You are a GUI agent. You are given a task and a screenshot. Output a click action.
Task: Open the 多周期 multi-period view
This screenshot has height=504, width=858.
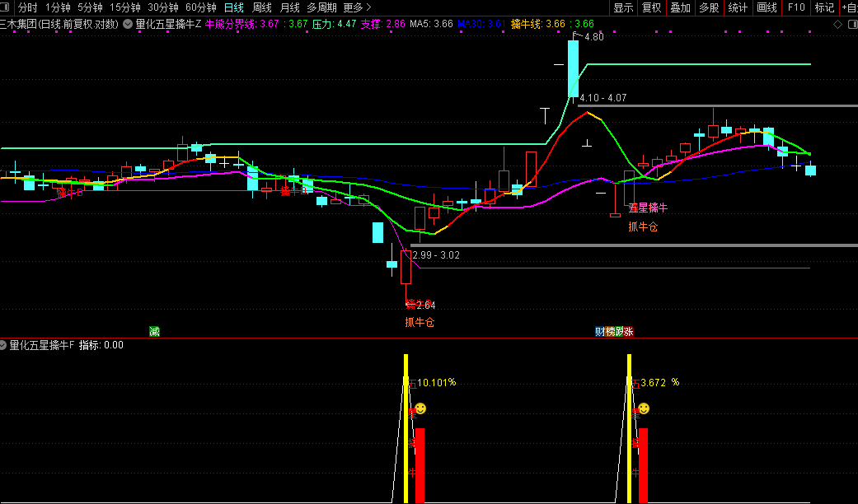tap(321, 7)
